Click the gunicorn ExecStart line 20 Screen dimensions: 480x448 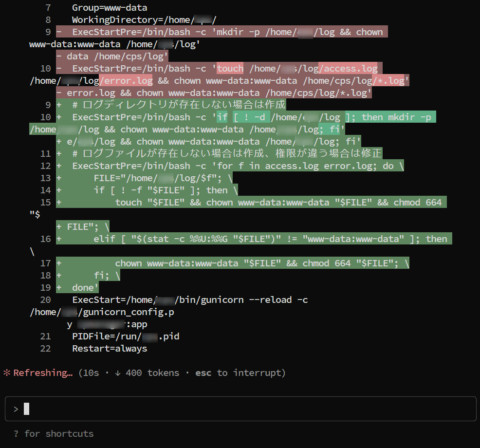click(x=190, y=300)
